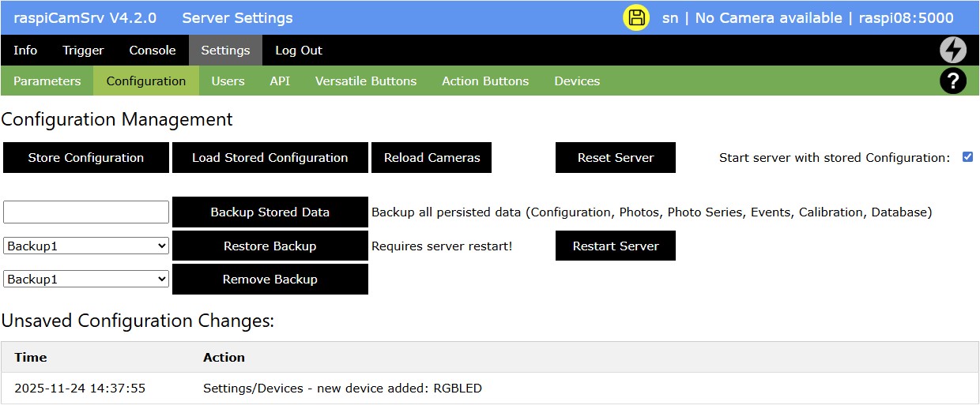Viewport: 980px width, 413px height.
Task: Switch to the Parameters tab
Action: coord(47,81)
